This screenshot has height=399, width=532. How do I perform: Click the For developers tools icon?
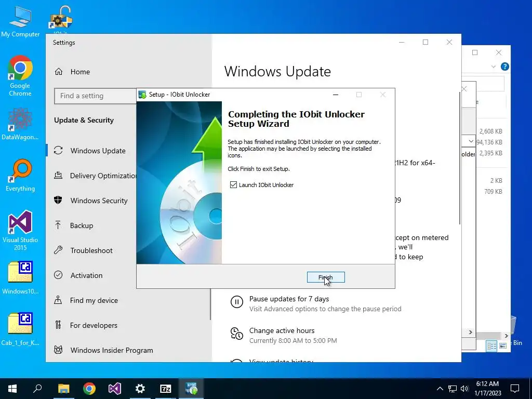pos(58,325)
